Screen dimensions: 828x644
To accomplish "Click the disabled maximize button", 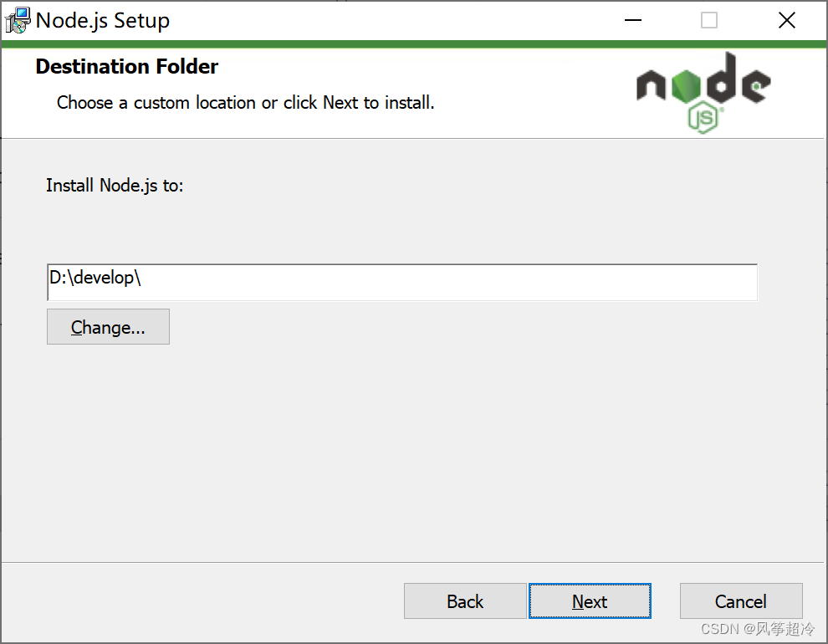I will 709,20.
